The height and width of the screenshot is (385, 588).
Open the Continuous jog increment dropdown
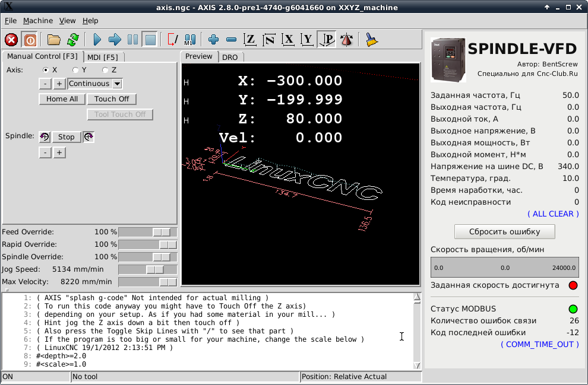[95, 84]
